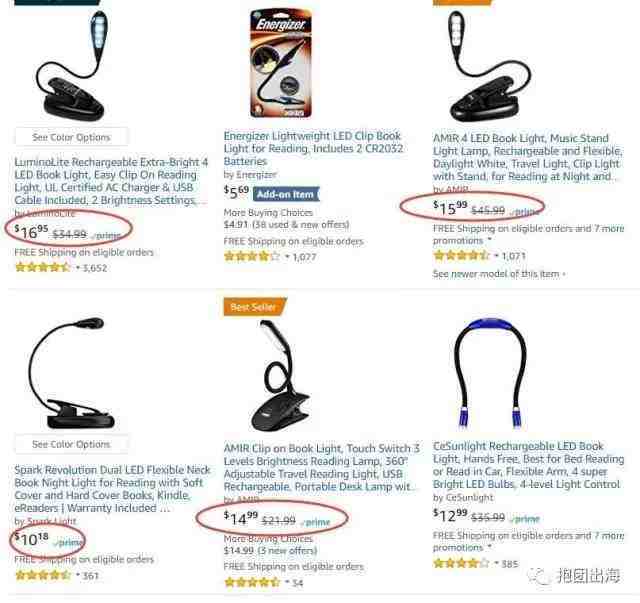Expand the star rating dropdown for 1,077 reviews
640x603 pixels.
click(287, 257)
